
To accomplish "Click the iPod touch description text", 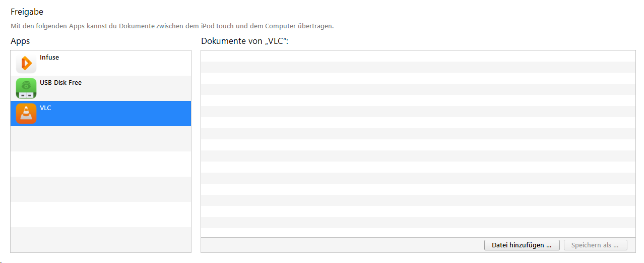I will [x=172, y=26].
